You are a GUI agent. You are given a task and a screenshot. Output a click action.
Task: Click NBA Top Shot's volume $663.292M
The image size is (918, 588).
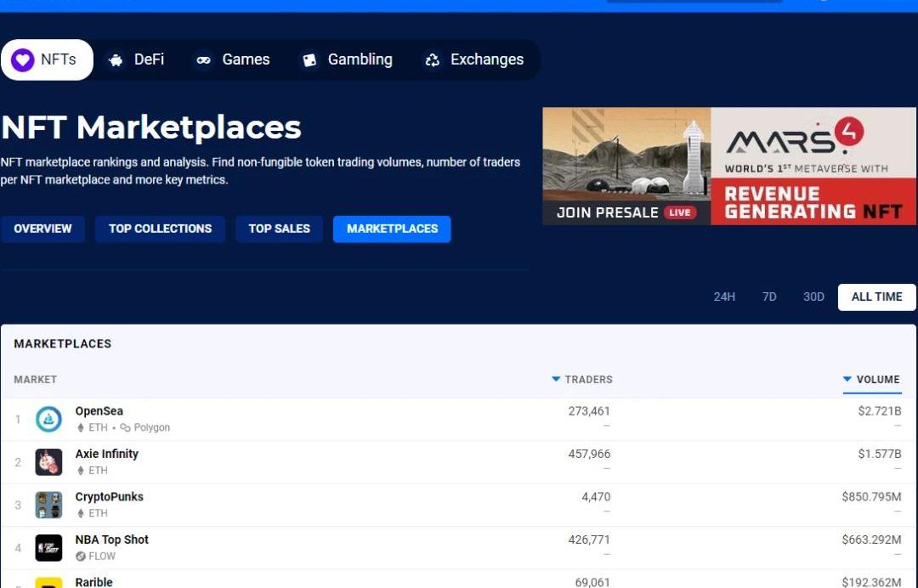coord(872,540)
